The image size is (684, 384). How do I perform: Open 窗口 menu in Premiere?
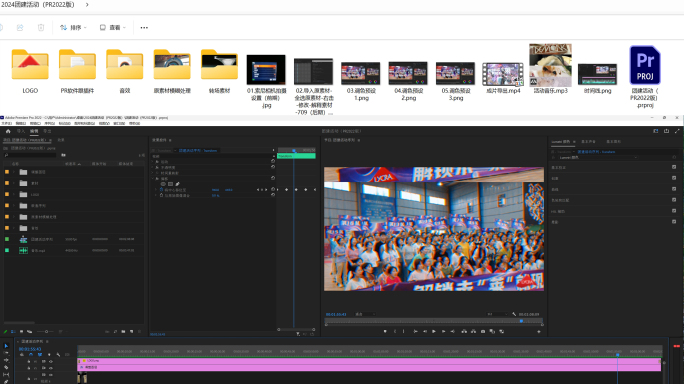click(x=119, y=123)
